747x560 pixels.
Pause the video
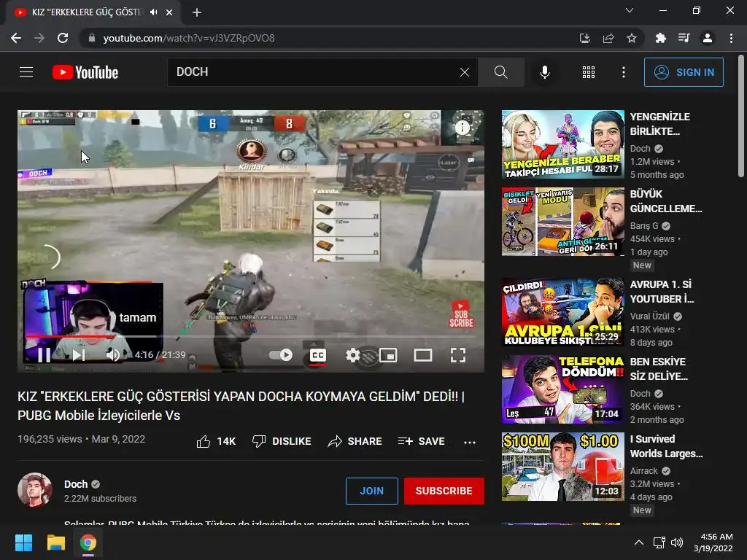44,355
